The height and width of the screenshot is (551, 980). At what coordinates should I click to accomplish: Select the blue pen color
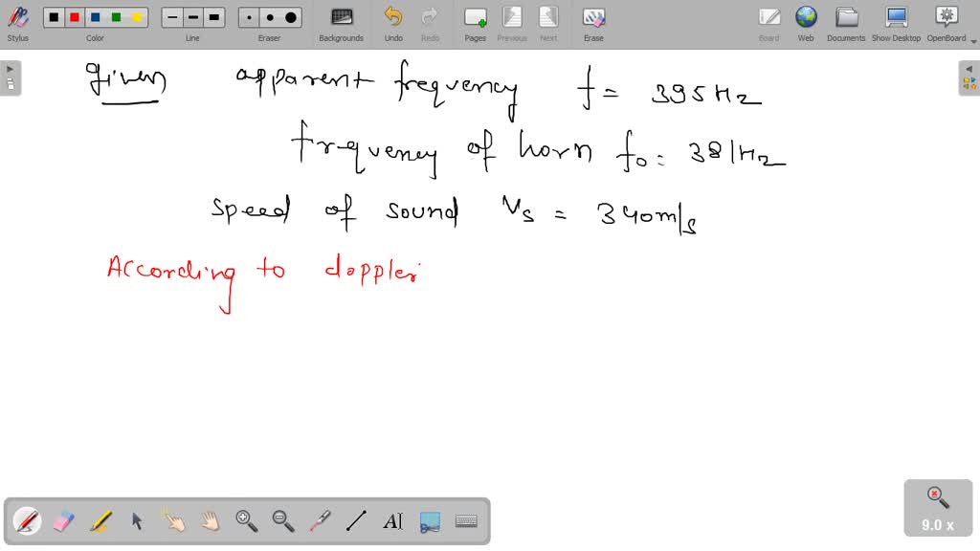[x=96, y=17]
